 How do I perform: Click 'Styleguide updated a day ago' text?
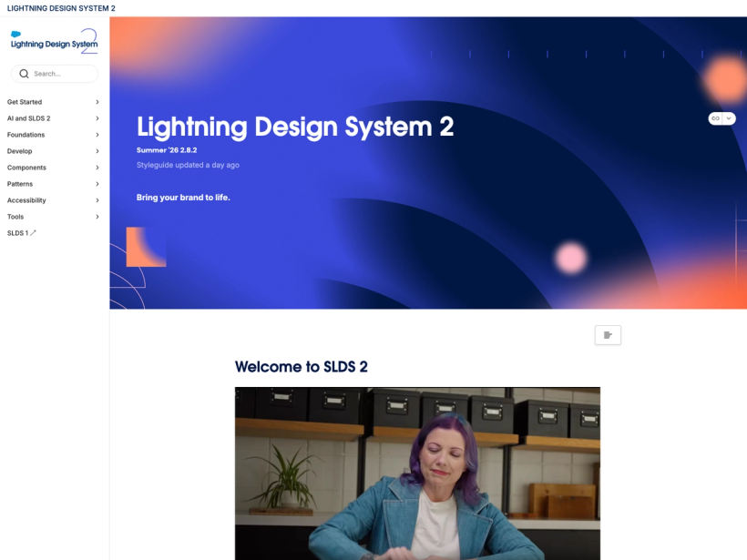(x=188, y=165)
